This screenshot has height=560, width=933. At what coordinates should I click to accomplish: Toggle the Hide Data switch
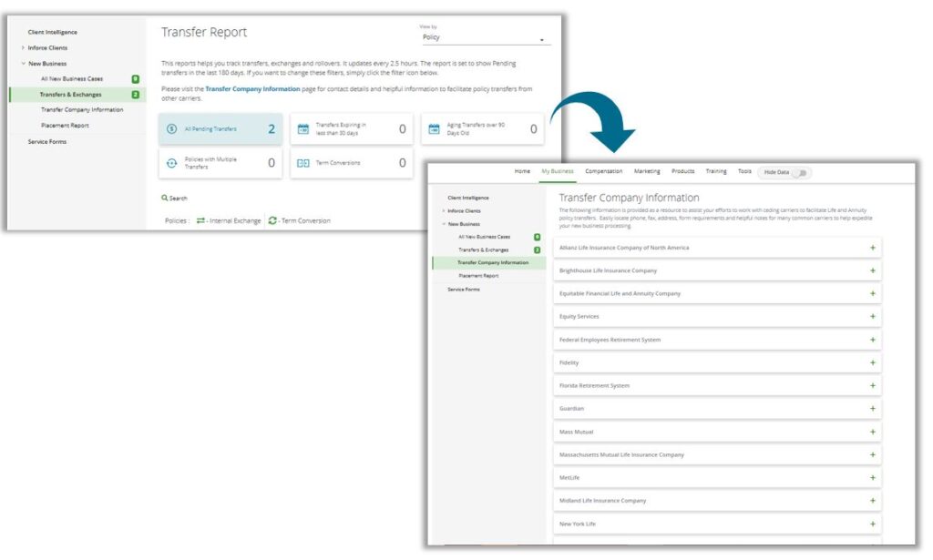(x=800, y=172)
